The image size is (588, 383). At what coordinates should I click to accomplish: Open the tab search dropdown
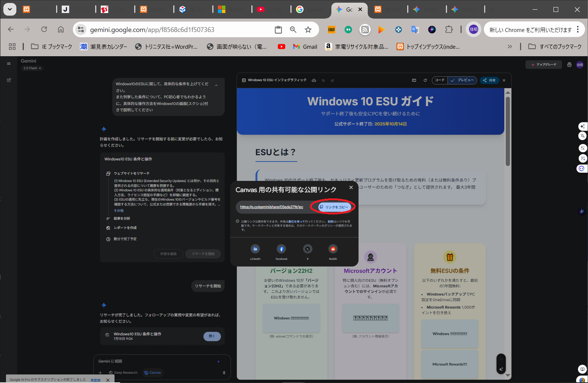tap(10, 9)
